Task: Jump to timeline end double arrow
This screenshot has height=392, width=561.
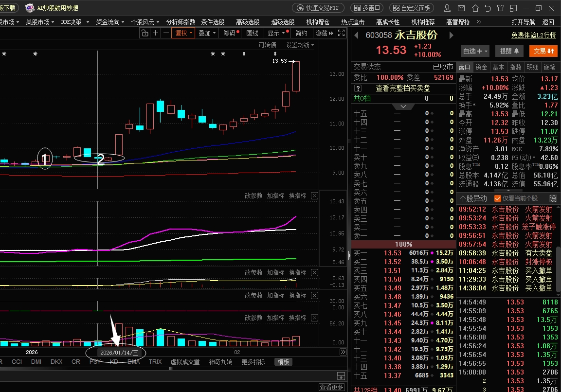Action: 343,352
